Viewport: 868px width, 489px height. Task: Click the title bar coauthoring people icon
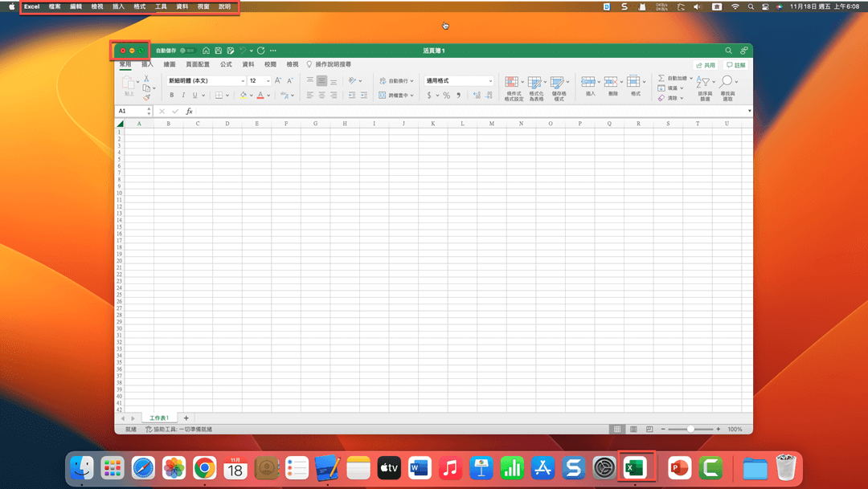[x=744, y=51]
